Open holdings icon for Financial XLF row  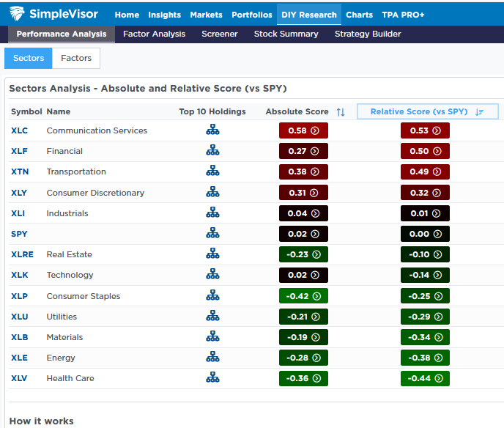pos(212,151)
